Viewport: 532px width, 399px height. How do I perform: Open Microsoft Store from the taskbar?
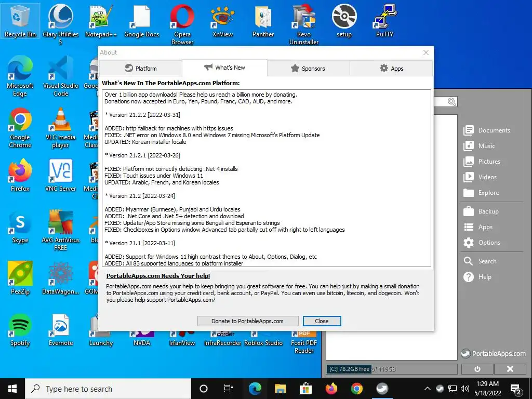(x=305, y=389)
